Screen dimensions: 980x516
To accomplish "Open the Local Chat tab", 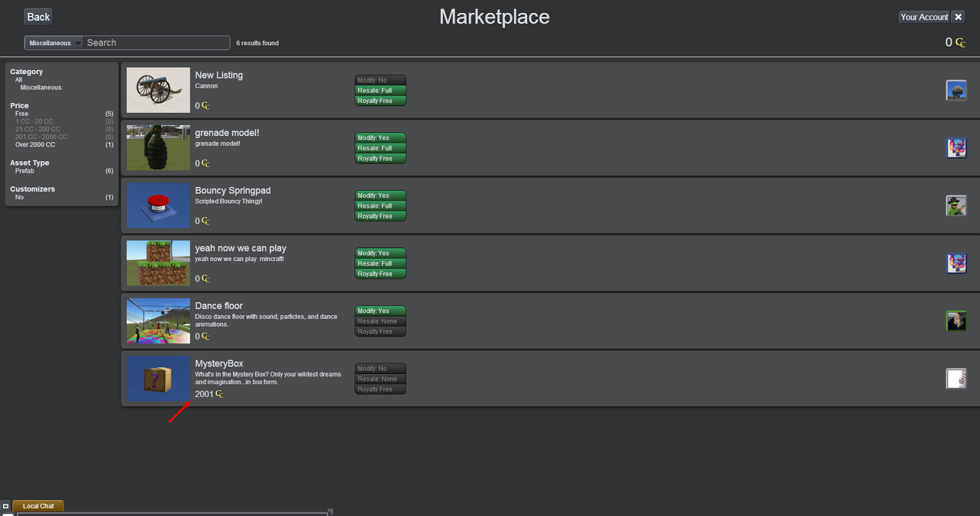I will pos(38,506).
